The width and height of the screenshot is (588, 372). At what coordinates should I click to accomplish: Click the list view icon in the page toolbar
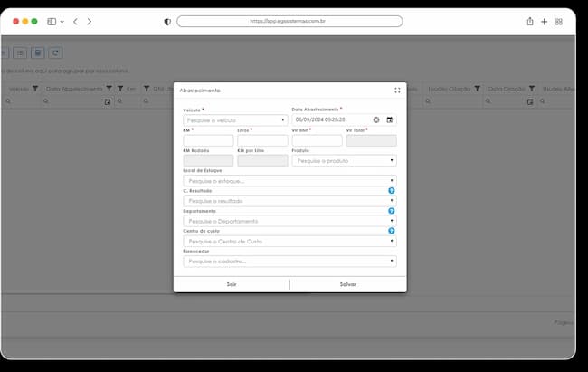(20, 52)
